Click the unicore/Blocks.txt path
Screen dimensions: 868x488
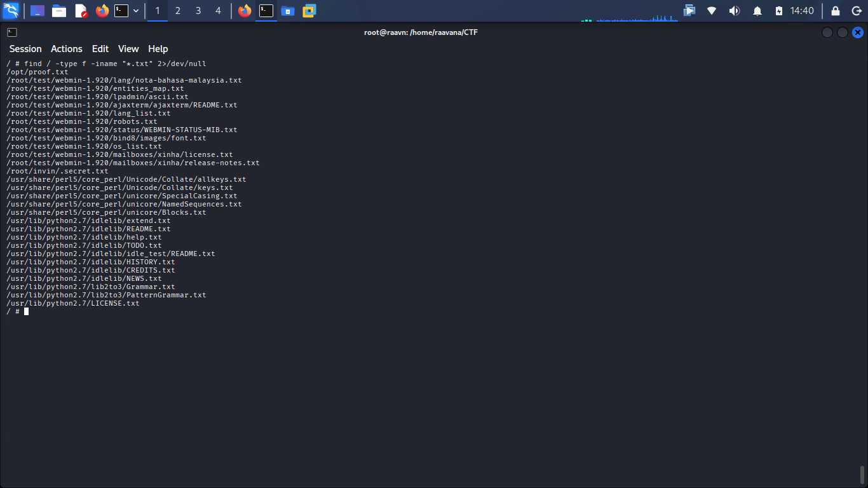click(106, 212)
